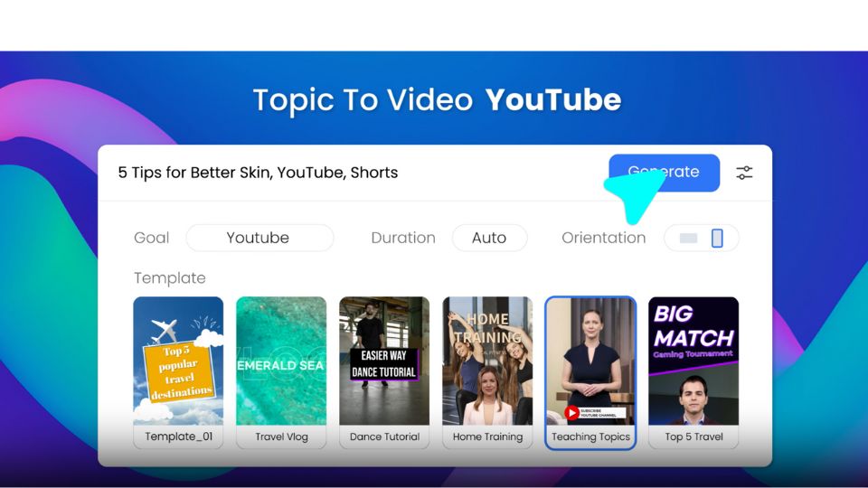Choose the Travel Vlog template

(281, 371)
